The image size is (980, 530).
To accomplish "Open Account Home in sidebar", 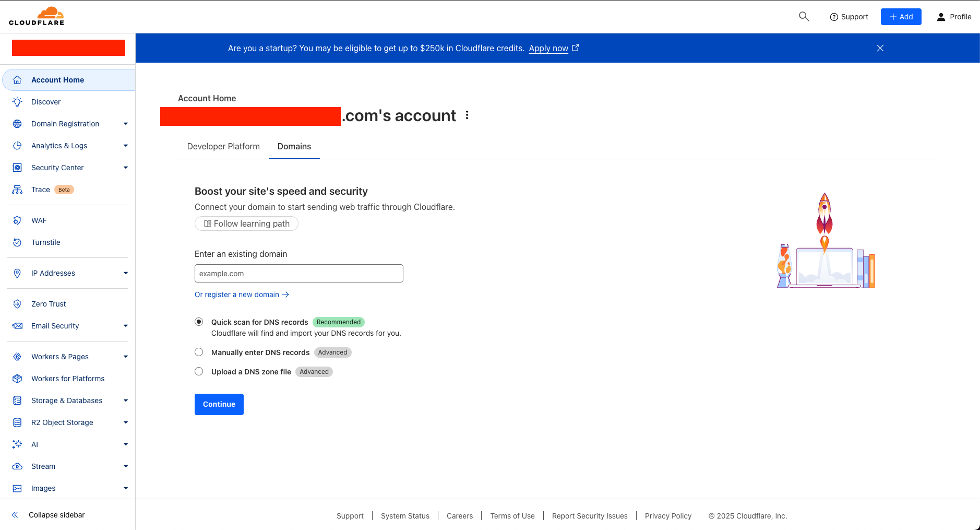I will click(x=69, y=80).
